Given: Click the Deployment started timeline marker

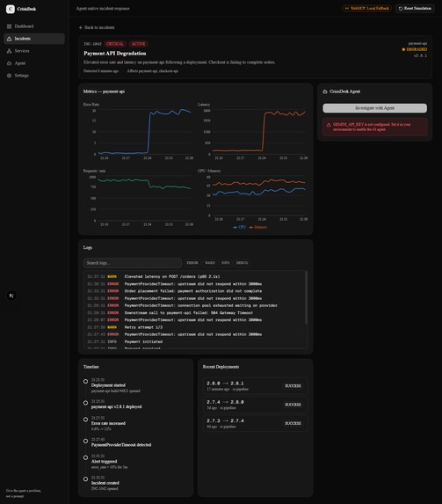Looking at the screenshot, I should click(85, 382).
